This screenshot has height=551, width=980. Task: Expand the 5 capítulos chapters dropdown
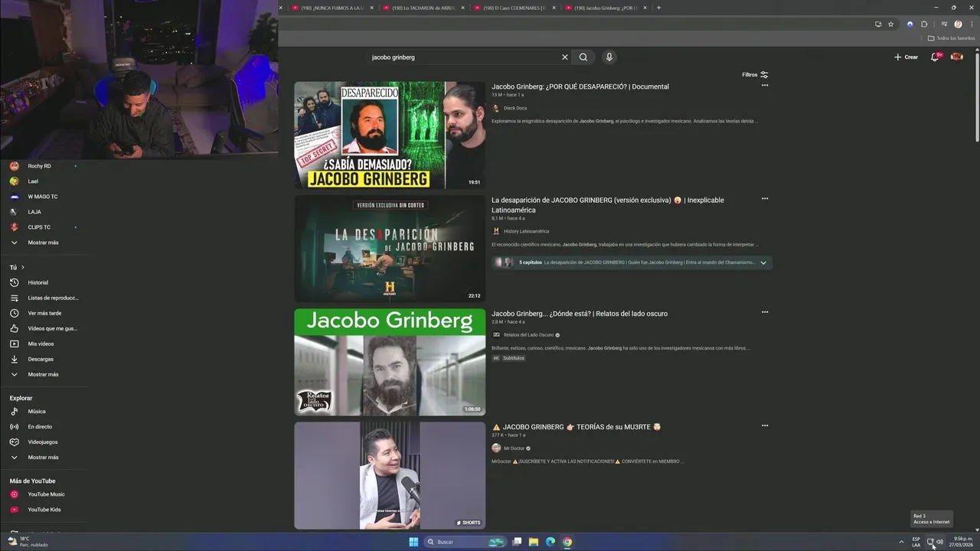pos(763,262)
